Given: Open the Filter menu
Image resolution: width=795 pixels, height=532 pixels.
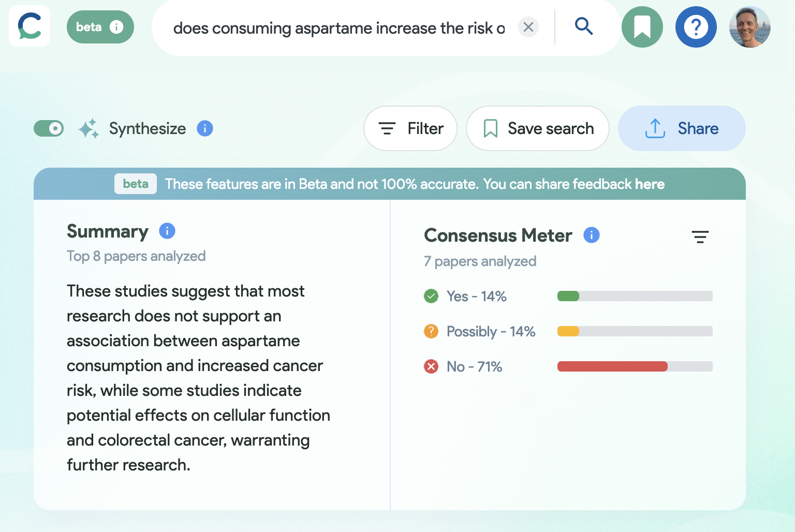Looking at the screenshot, I should click(410, 128).
